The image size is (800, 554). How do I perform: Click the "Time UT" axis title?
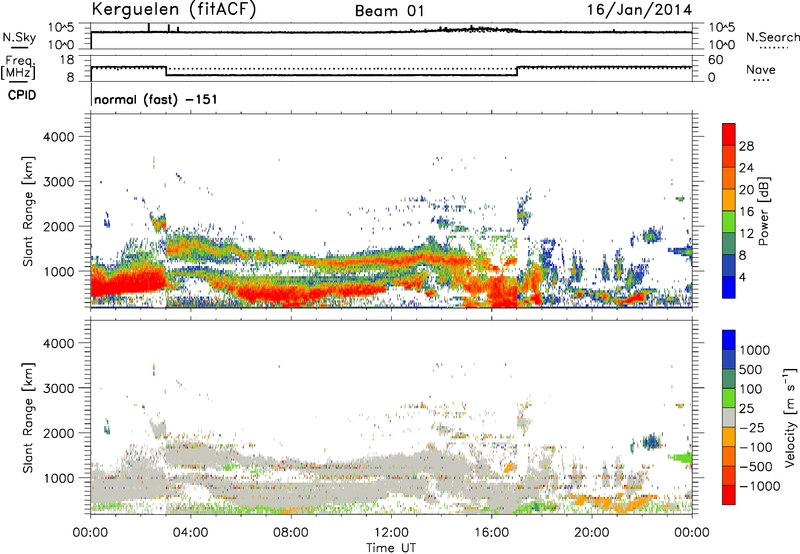pos(391,547)
